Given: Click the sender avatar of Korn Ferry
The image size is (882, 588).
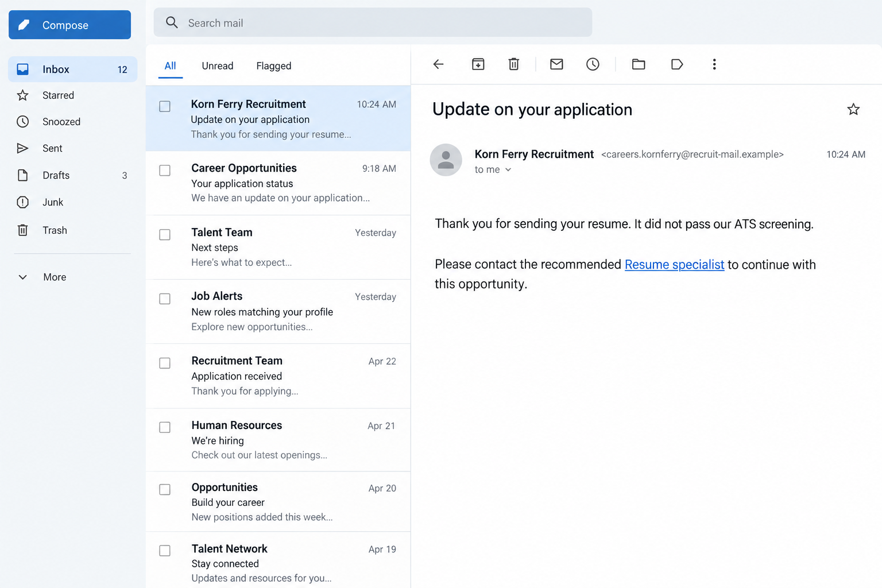Looking at the screenshot, I should coord(446,160).
